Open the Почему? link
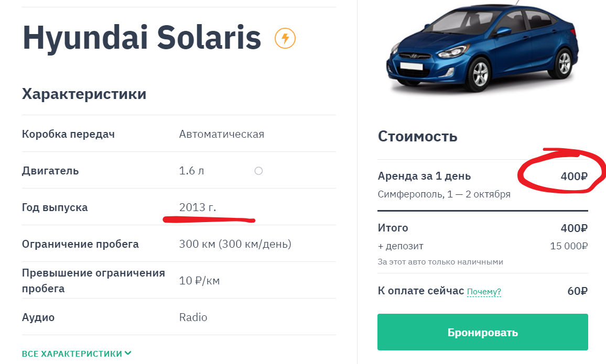This screenshot has width=606, height=364. [x=484, y=291]
